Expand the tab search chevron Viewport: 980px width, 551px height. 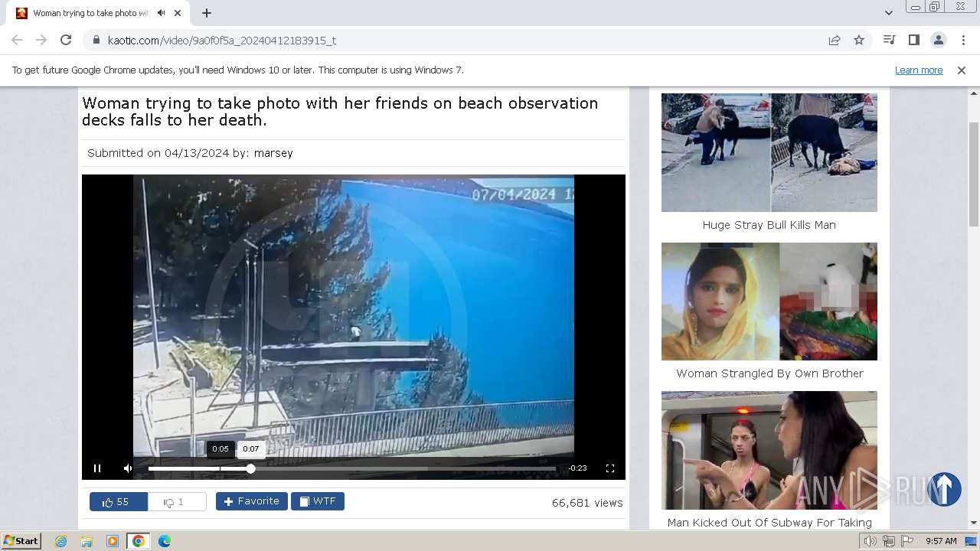[x=889, y=13]
